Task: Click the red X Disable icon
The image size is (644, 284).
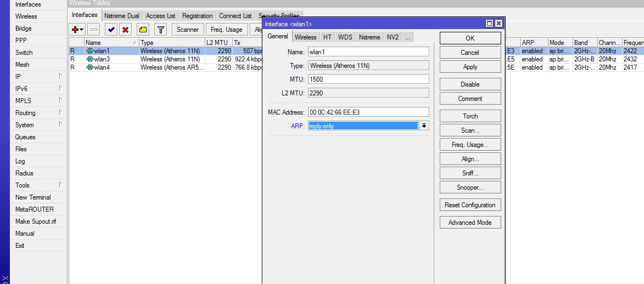Action: [125, 30]
